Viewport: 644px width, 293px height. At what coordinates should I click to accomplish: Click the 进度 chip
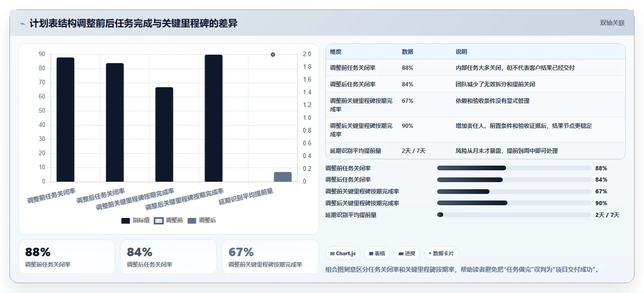click(x=407, y=253)
